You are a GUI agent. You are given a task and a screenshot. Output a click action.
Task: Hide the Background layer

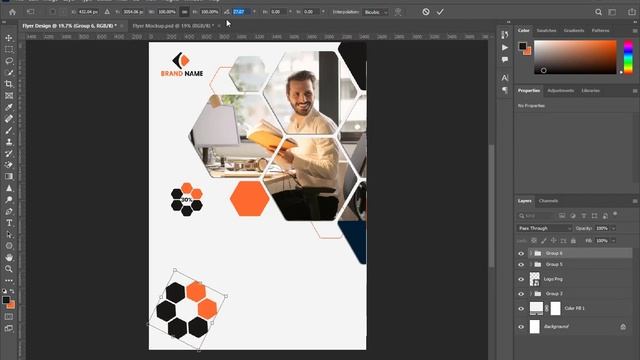click(x=521, y=327)
